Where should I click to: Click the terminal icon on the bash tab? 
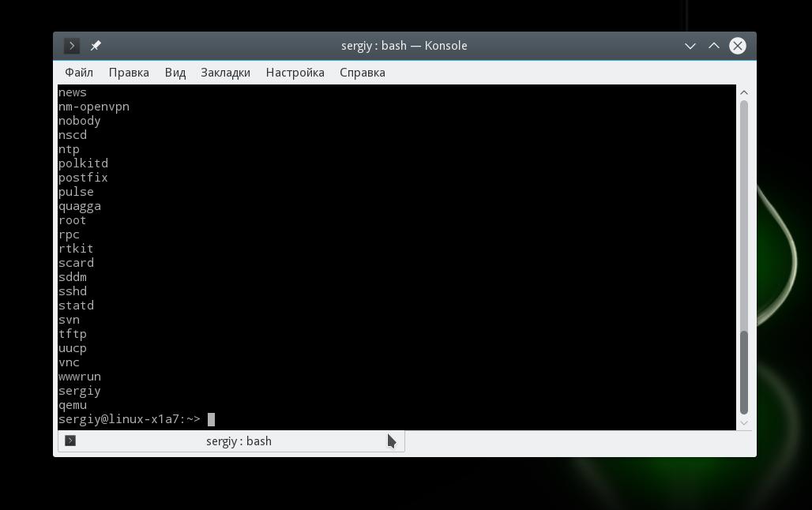click(70, 441)
